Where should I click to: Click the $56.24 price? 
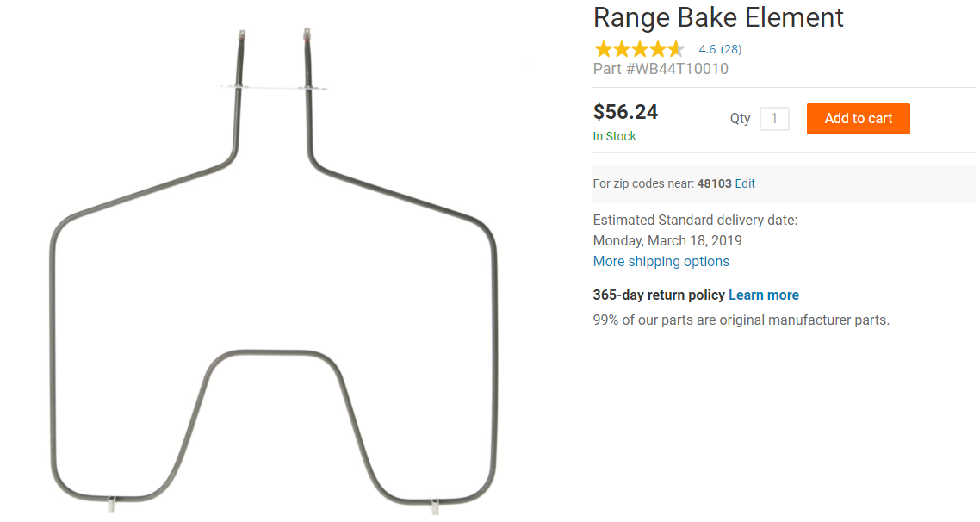click(x=625, y=112)
